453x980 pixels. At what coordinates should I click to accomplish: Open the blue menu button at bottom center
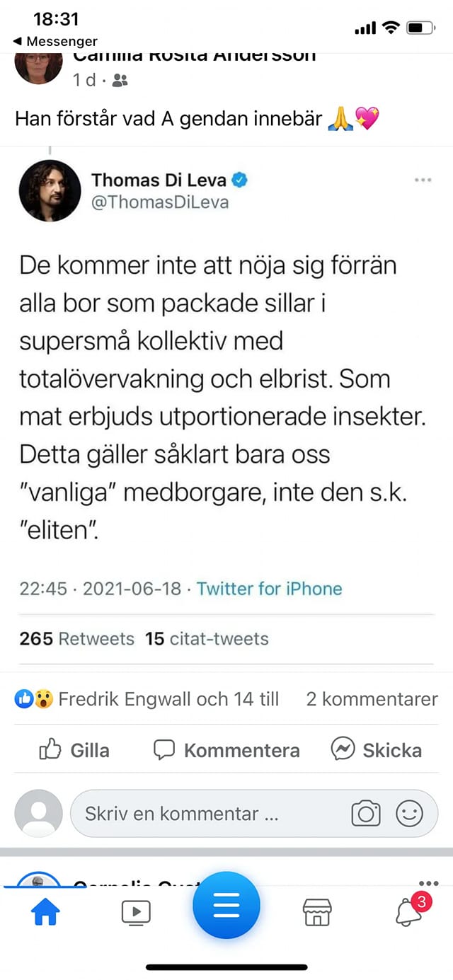[226, 906]
